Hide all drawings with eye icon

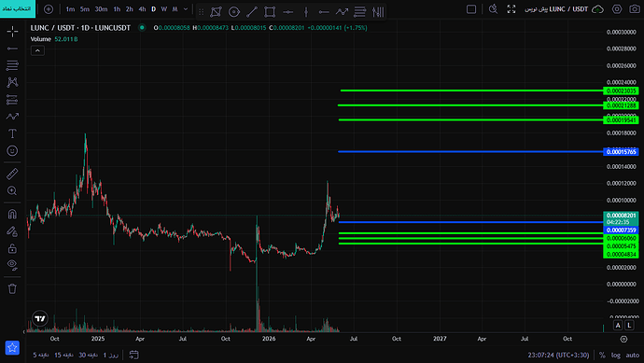(x=12, y=265)
